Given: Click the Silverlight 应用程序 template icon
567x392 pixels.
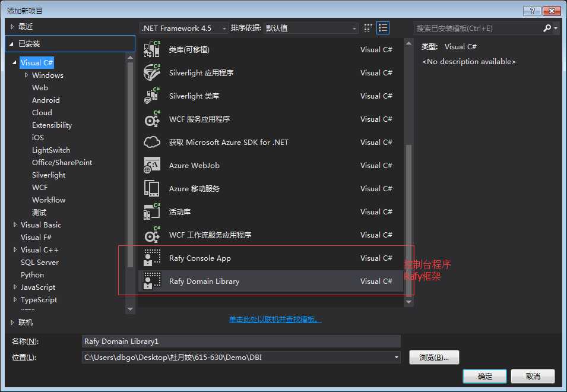Looking at the screenshot, I should pyautogui.click(x=152, y=72).
